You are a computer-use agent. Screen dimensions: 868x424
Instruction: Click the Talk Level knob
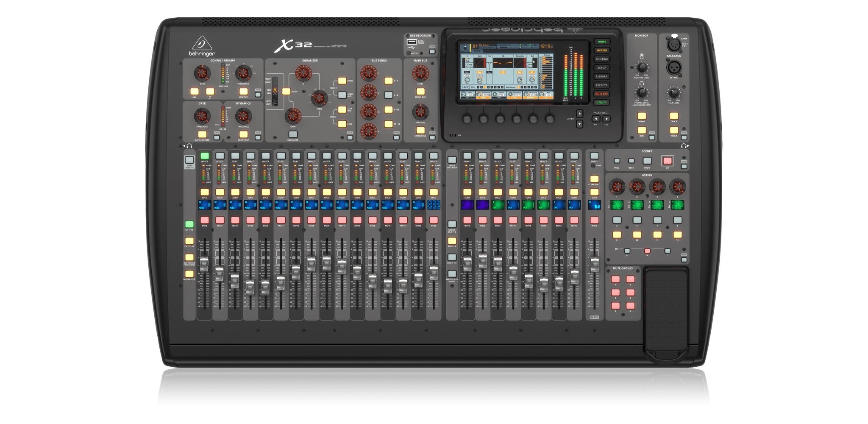pyautogui.click(x=673, y=92)
